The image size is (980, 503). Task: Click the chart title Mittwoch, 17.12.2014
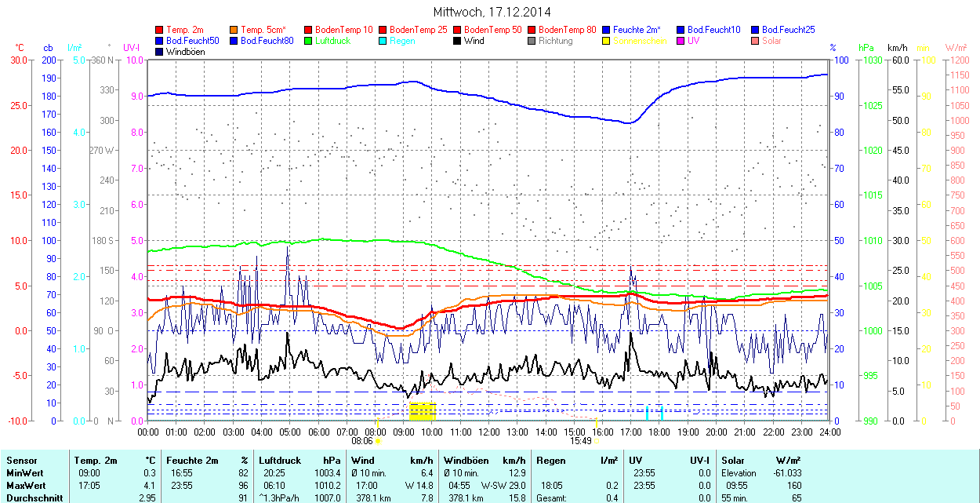coord(492,12)
